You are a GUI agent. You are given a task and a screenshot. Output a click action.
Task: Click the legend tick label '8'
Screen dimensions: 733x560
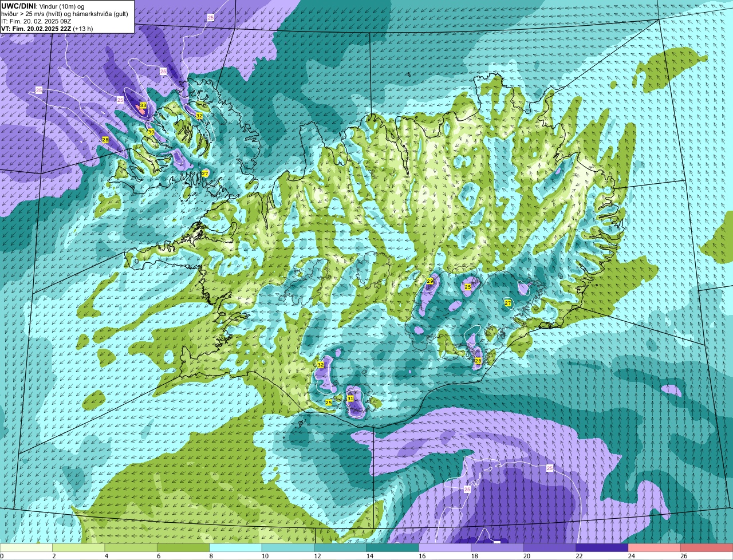(210, 555)
